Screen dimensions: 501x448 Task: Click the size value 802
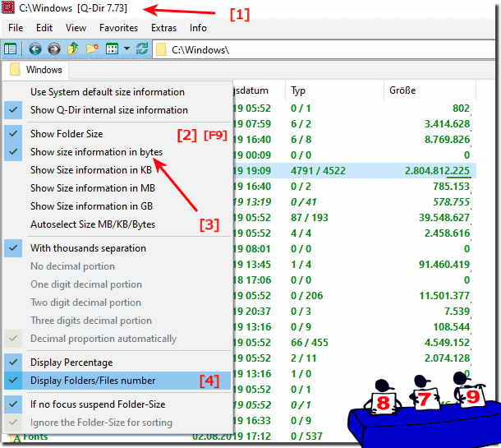coord(461,109)
